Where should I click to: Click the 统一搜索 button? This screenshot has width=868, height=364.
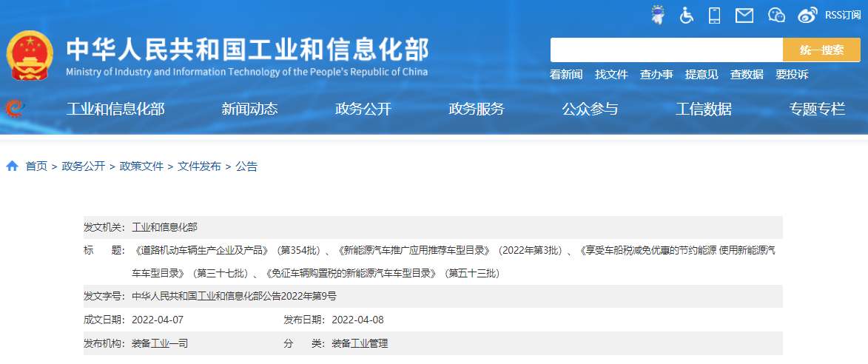point(821,50)
